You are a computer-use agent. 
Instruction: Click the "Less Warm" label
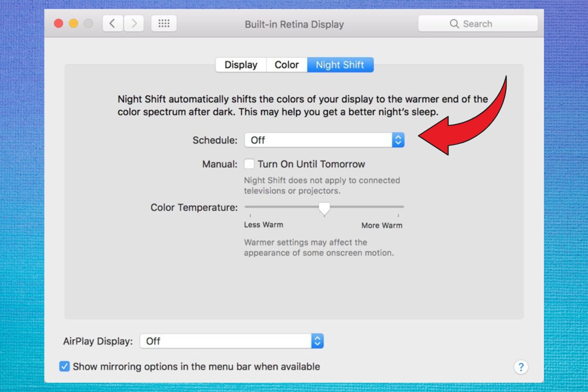pos(264,225)
